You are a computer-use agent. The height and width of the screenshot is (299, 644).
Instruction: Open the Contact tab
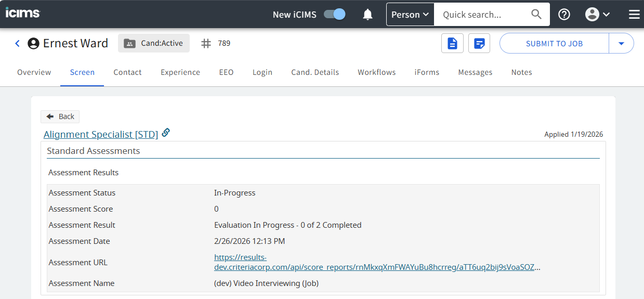127,72
